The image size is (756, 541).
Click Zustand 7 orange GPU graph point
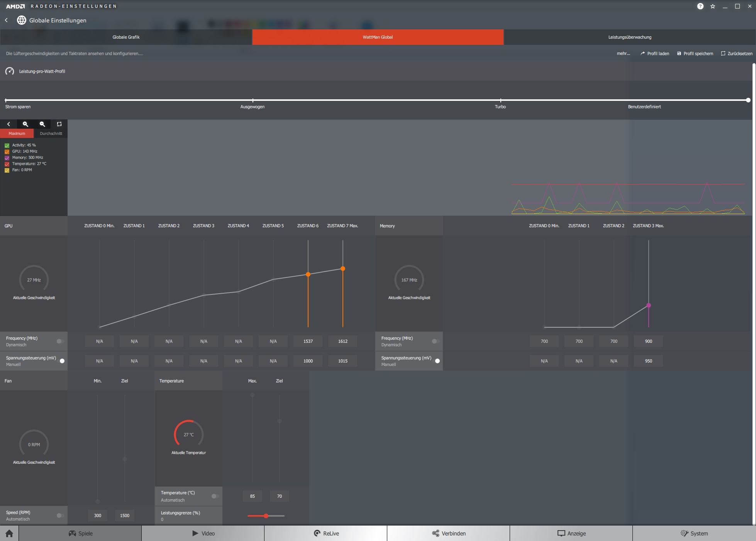pos(343,269)
